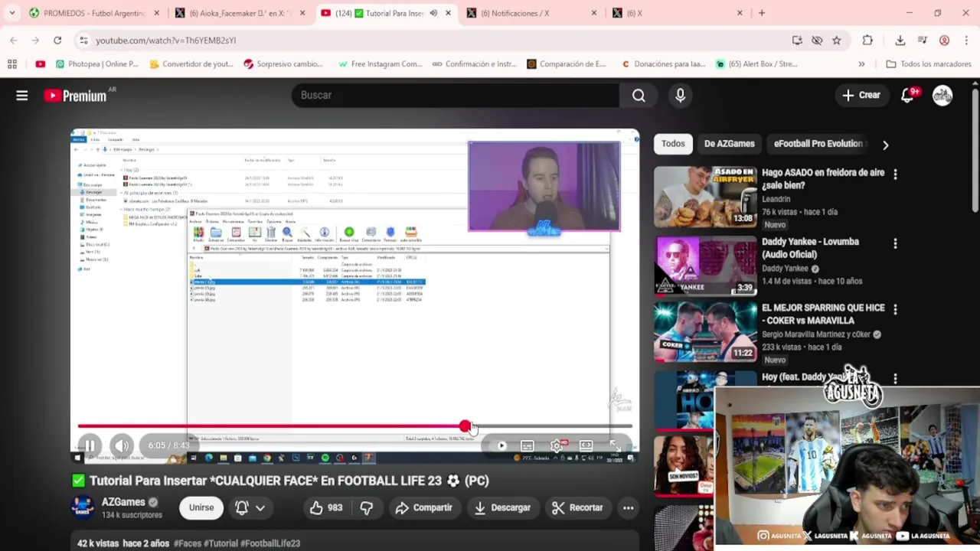
Task: Open the browser extensions puzzle icon
Action: click(x=867, y=40)
